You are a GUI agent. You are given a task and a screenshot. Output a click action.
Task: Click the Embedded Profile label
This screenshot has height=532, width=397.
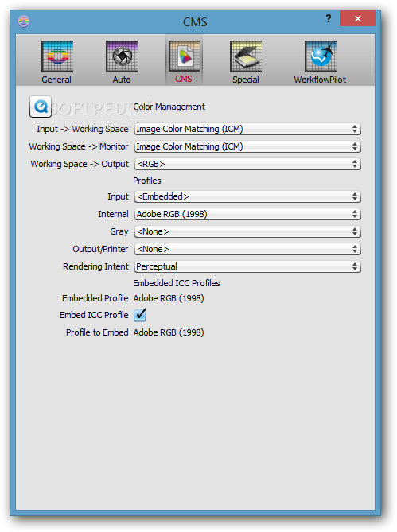point(95,298)
